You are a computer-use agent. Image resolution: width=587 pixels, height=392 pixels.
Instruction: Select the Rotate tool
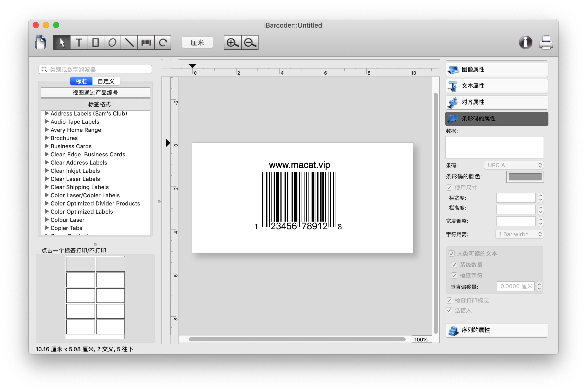(163, 42)
